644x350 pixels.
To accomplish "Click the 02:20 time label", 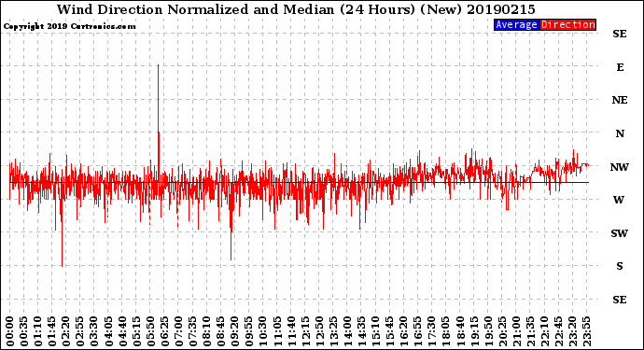I will point(66,331).
